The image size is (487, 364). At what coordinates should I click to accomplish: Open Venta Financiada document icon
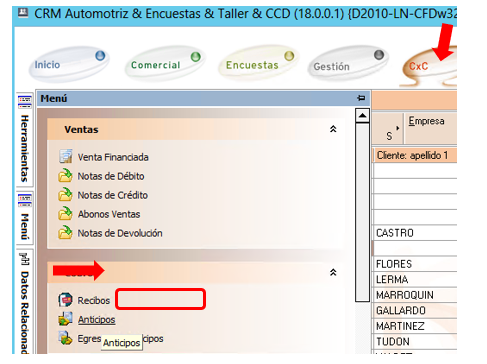click(65, 156)
